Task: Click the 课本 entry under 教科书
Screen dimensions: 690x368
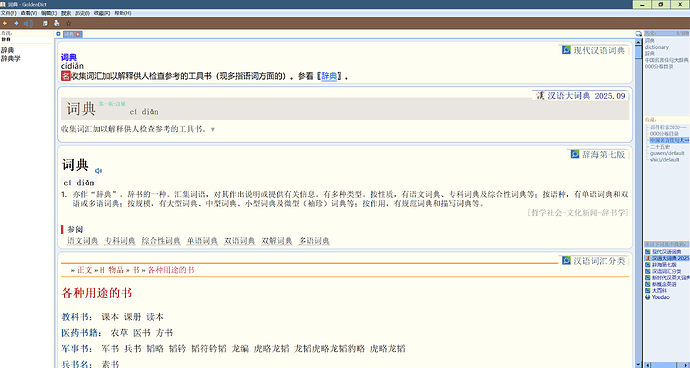Action: (x=110, y=317)
